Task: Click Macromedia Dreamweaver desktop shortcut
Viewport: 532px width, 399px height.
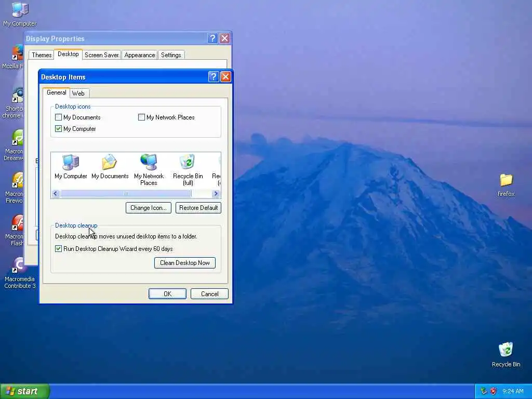Action: tap(14, 146)
